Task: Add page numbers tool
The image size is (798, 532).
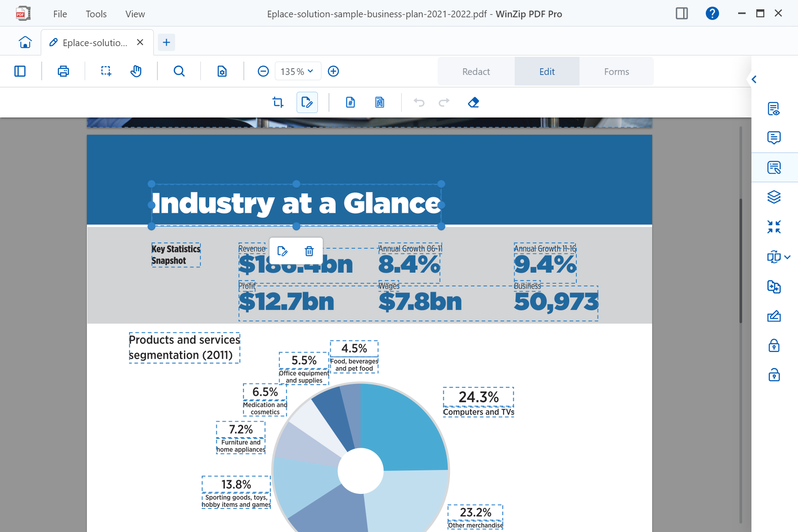Action: [x=350, y=102]
